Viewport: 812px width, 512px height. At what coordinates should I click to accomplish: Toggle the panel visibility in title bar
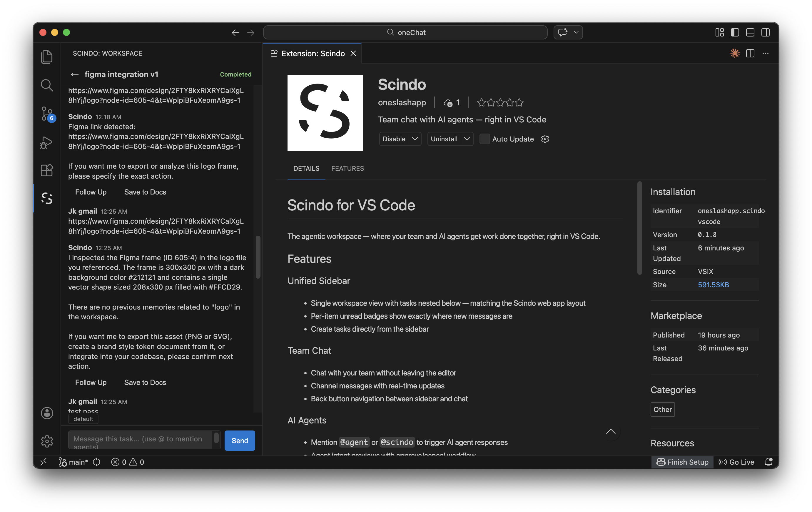(x=750, y=32)
